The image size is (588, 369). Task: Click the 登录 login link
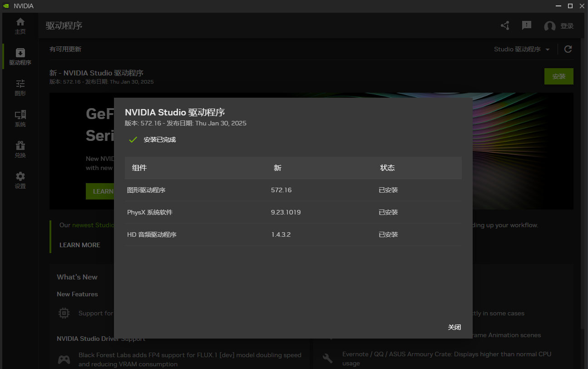pyautogui.click(x=567, y=26)
